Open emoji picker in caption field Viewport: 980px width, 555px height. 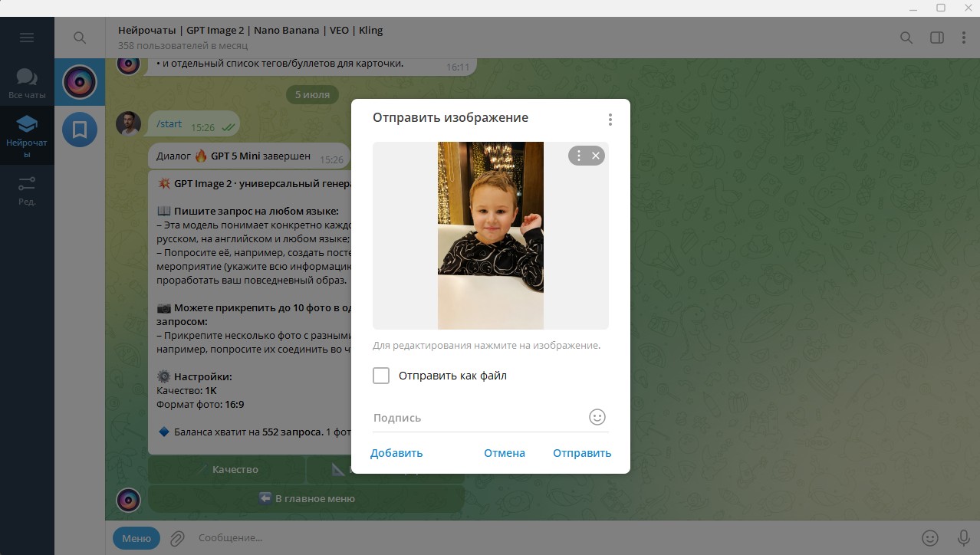tap(597, 417)
